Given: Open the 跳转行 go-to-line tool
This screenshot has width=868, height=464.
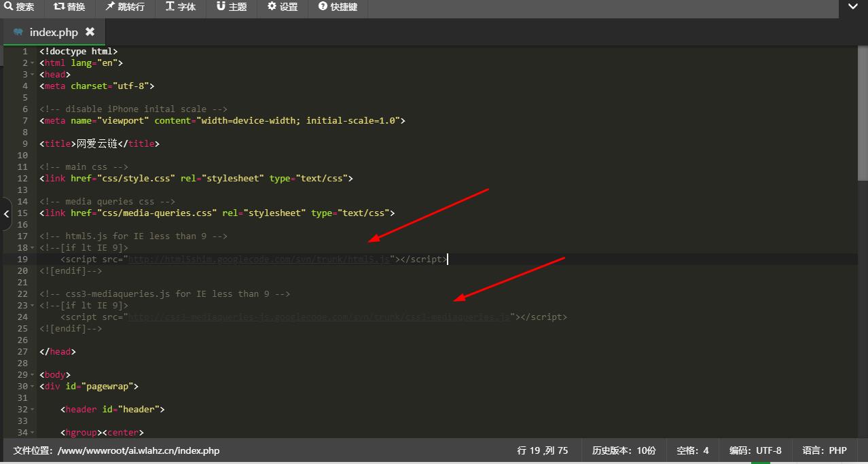Looking at the screenshot, I should coord(125,7).
